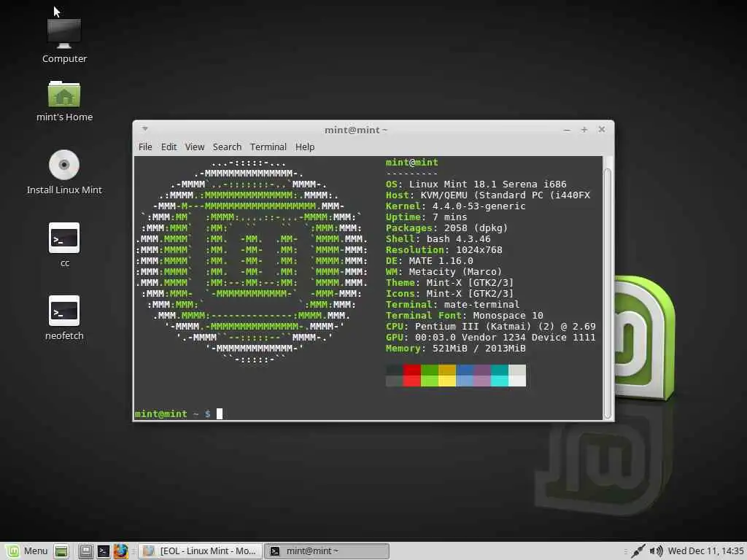Click the cyan color block in neofetch
The height and width of the screenshot is (560, 747).
click(x=500, y=376)
